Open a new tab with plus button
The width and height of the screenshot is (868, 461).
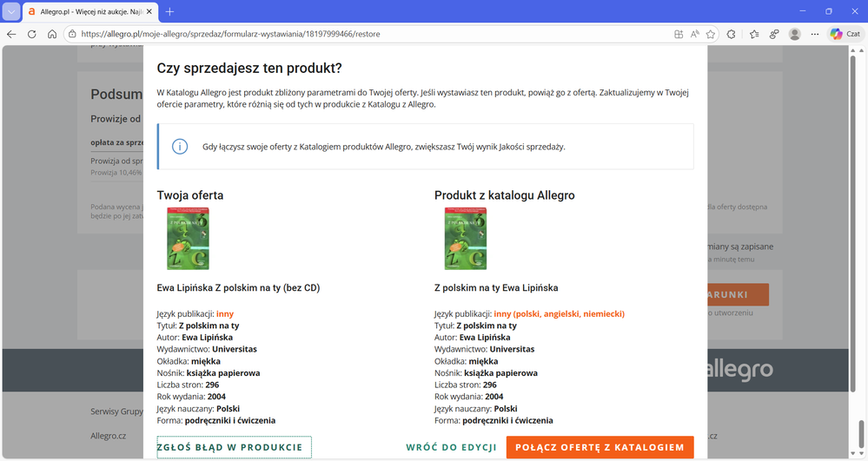tap(169, 11)
